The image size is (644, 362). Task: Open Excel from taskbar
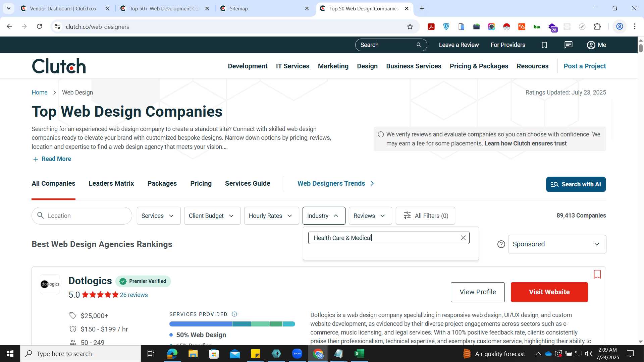(360, 354)
